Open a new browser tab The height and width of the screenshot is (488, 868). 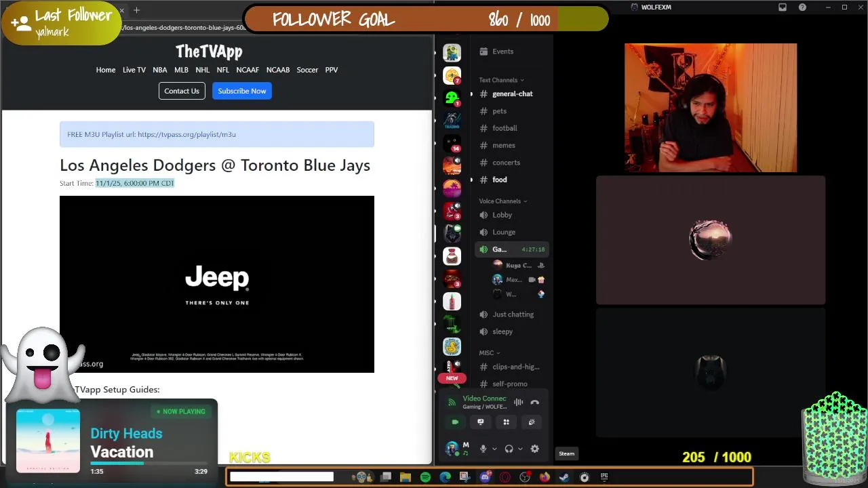pyautogui.click(x=136, y=10)
